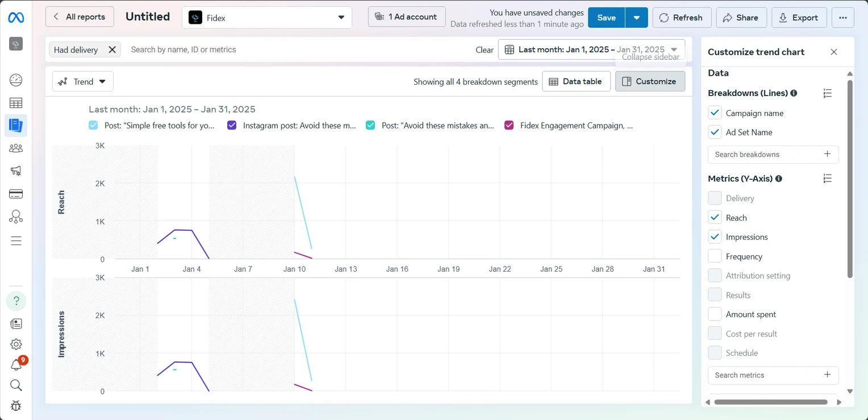Click the Refresh button
868x420 pixels.
(x=682, y=18)
